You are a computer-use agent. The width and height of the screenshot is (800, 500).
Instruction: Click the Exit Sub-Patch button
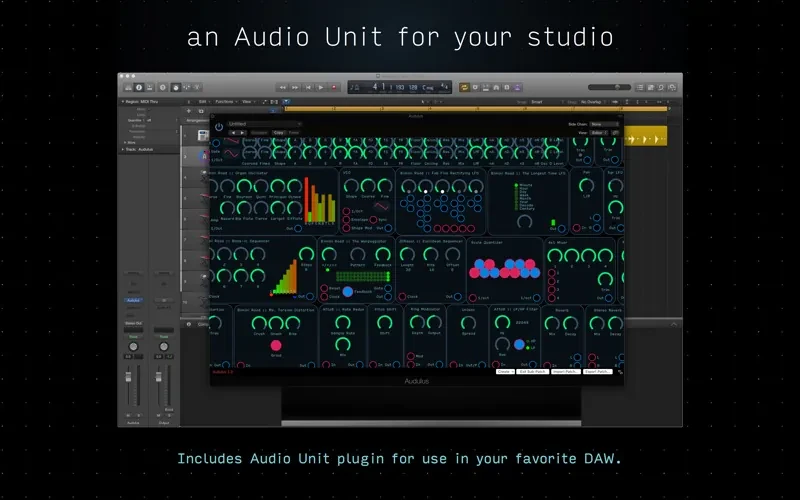[532, 371]
